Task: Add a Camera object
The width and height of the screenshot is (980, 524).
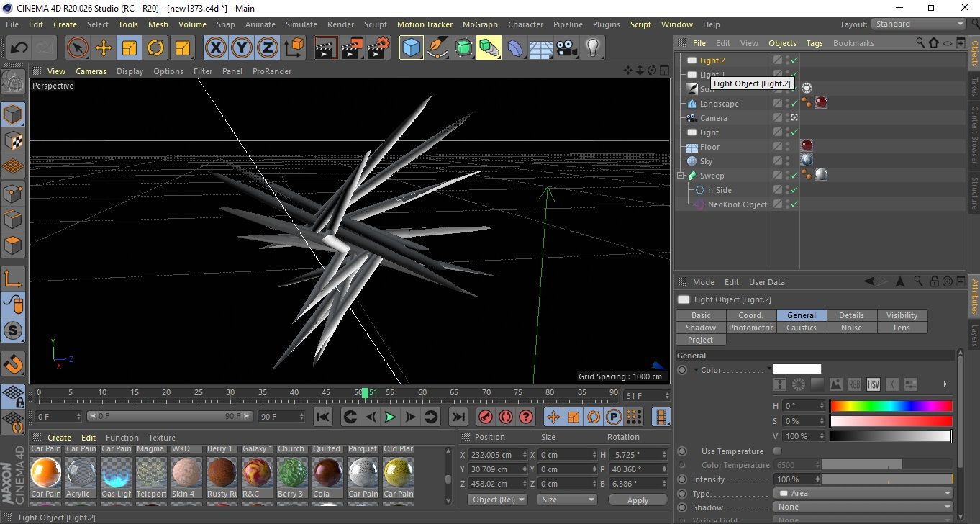Action: (x=567, y=48)
